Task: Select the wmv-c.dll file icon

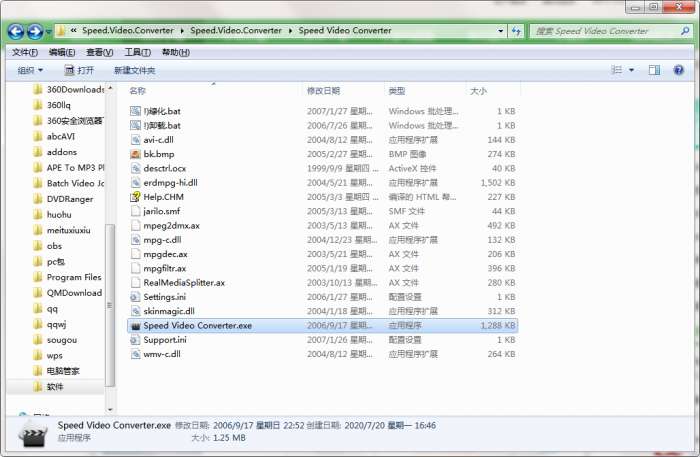Action: click(x=135, y=354)
